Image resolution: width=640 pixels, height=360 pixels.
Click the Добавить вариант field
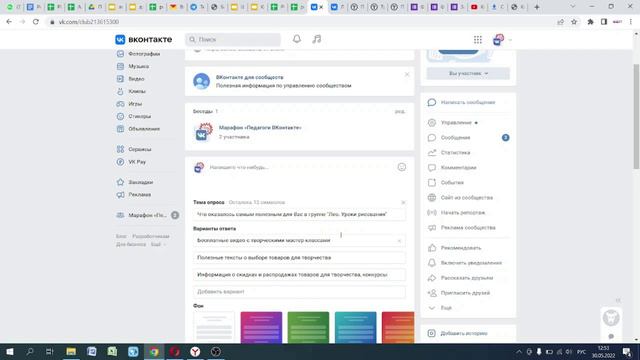coord(300,292)
